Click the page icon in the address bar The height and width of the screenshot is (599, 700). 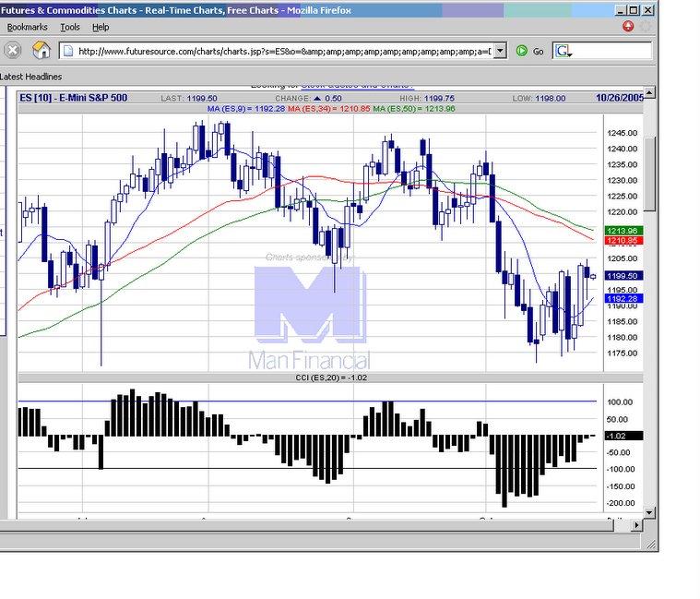pyautogui.click(x=68, y=51)
